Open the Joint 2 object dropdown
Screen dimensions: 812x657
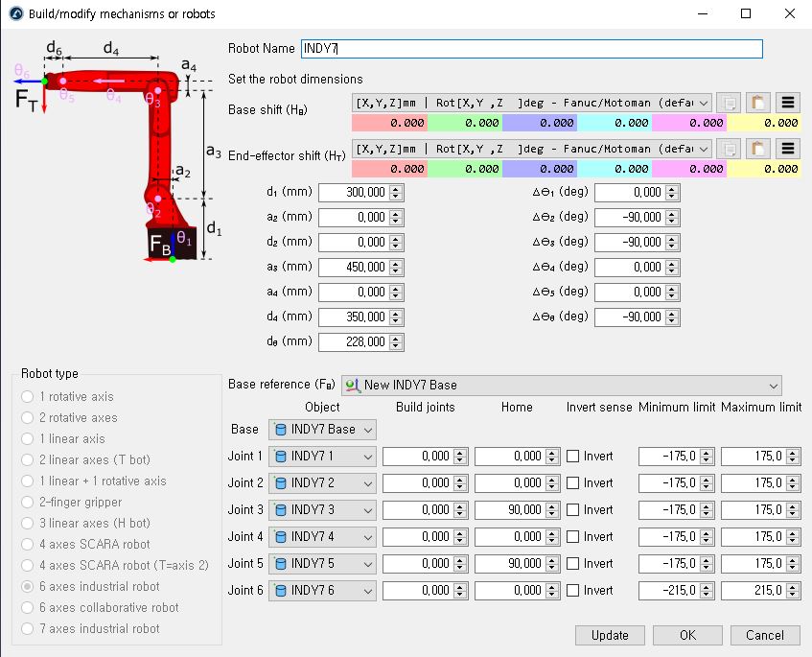pyautogui.click(x=367, y=483)
